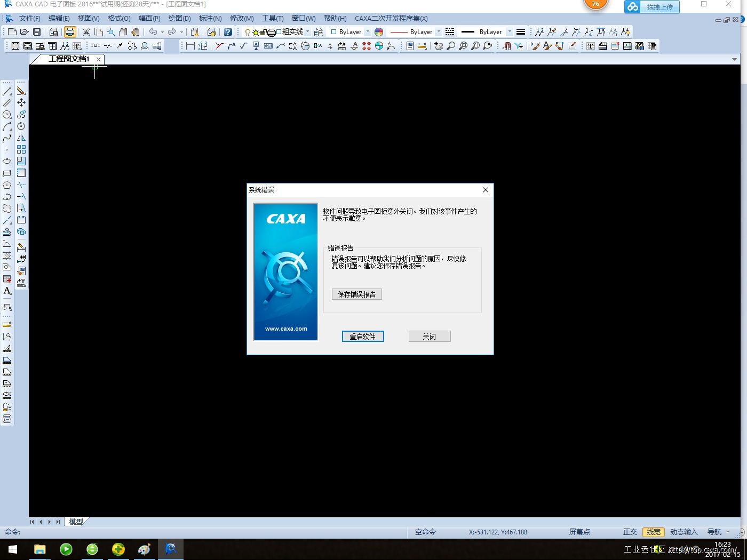Click the color wheel swatch icon
This screenshot has height=560, width=747.
pos(379,32)
